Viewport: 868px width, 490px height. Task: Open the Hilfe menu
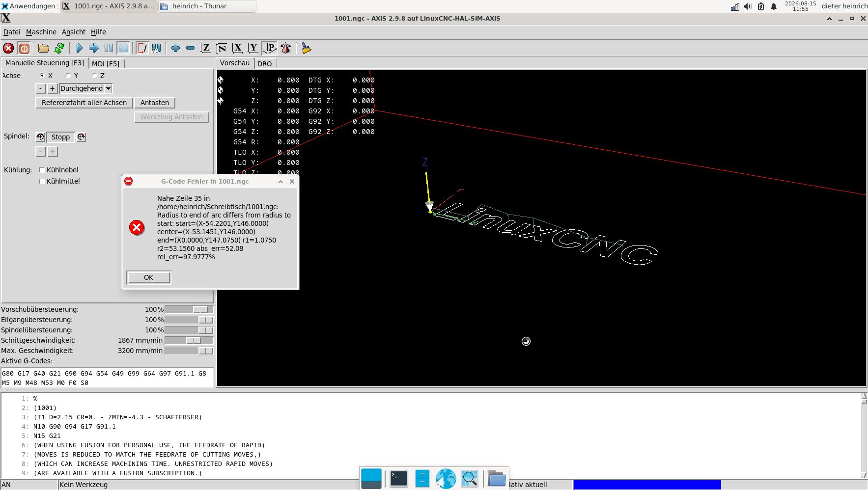98,32
